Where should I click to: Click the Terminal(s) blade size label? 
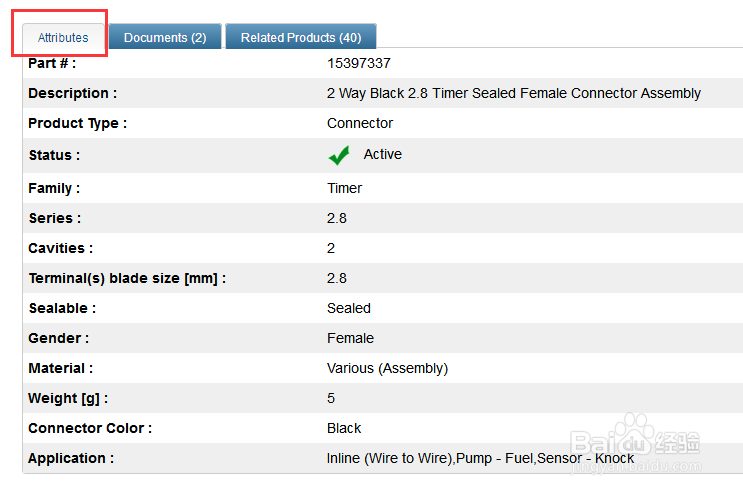pos(127,278)
